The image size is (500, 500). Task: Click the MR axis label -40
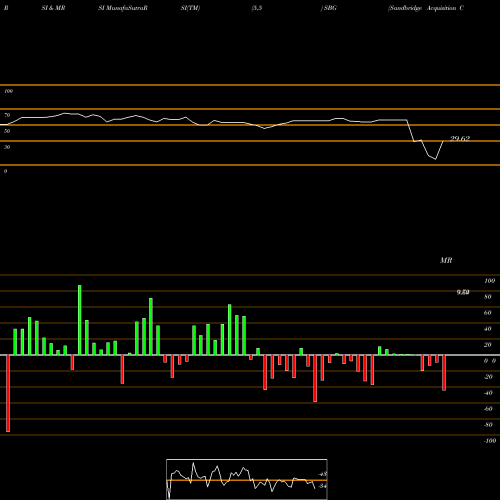coord(488,393)
